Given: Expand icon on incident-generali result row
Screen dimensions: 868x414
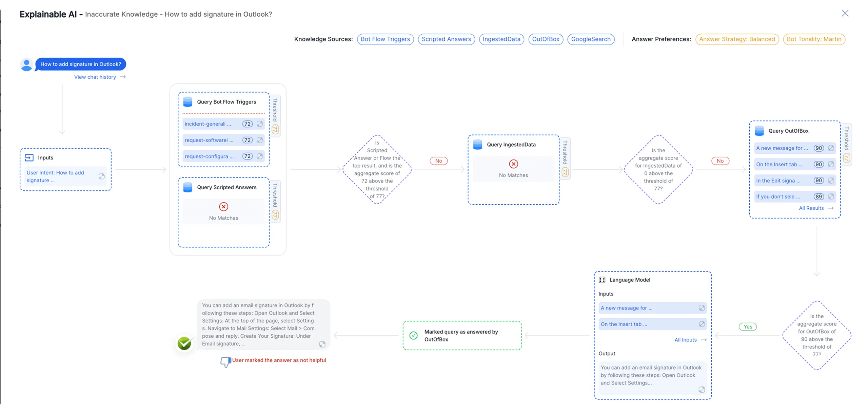Looking at the screenshot, I should [x=260, y=124].
